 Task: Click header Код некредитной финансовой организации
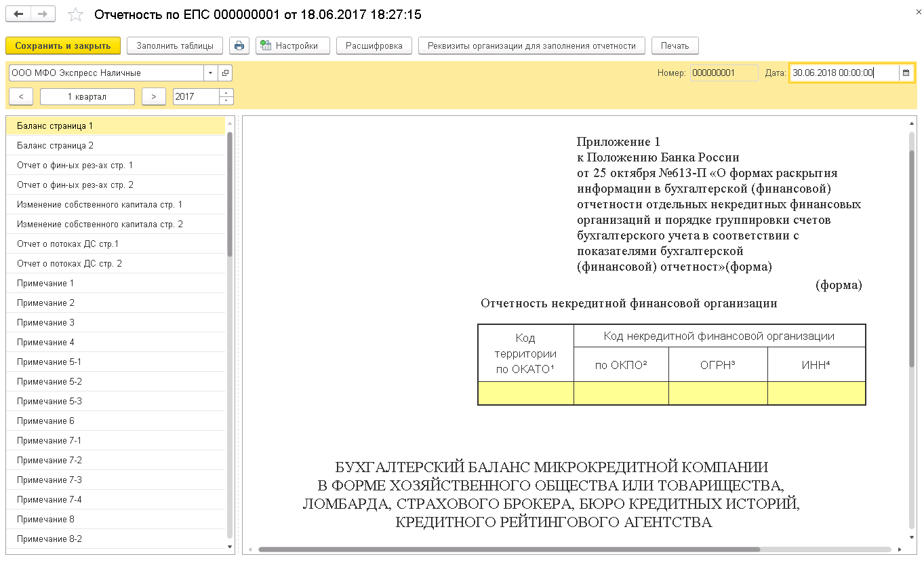719,336
